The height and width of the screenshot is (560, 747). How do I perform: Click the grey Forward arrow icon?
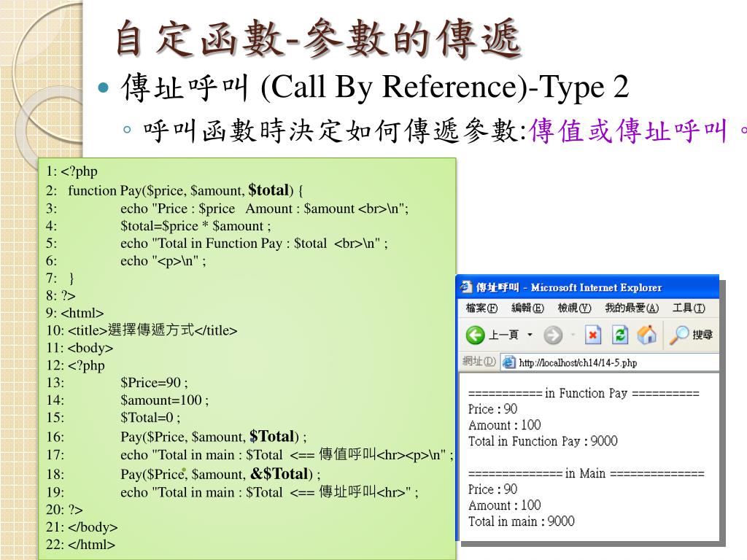[x=553, y=335]
